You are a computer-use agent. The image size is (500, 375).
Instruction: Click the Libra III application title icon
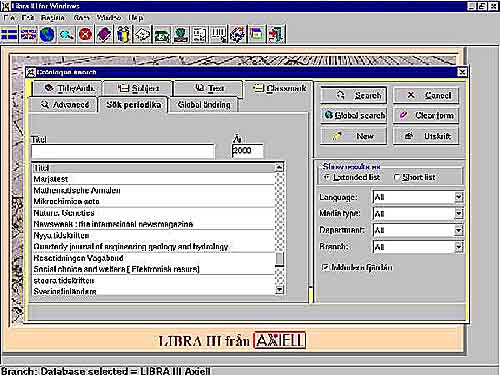(5, 6)
